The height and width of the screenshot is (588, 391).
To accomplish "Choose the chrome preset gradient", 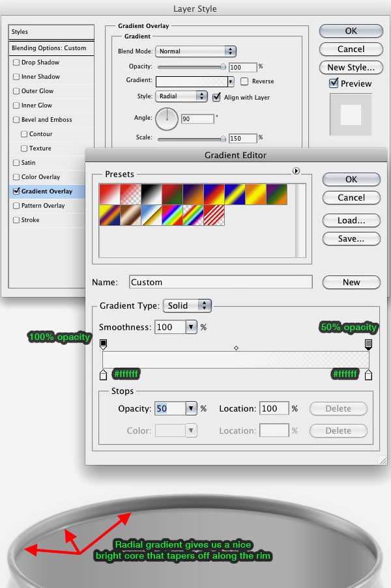I will tap(152, 216).
